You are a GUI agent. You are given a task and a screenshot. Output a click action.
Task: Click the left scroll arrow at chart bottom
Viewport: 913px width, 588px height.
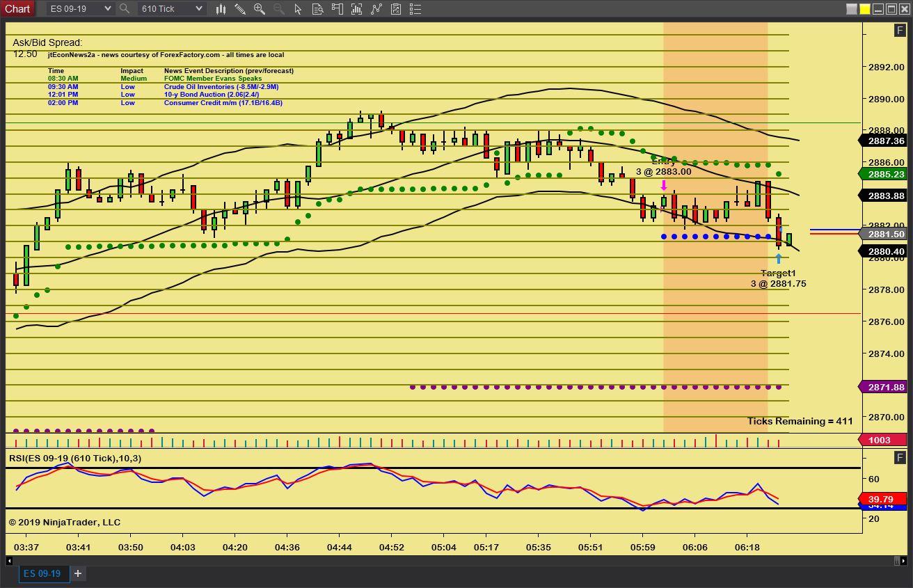(10, 560)
